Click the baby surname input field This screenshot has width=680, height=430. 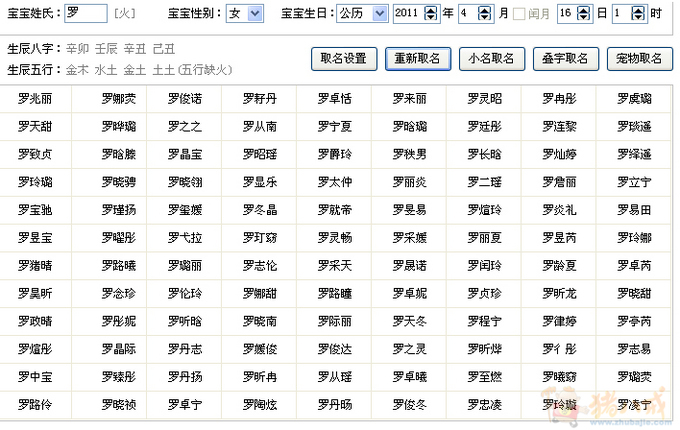point(85,13)
